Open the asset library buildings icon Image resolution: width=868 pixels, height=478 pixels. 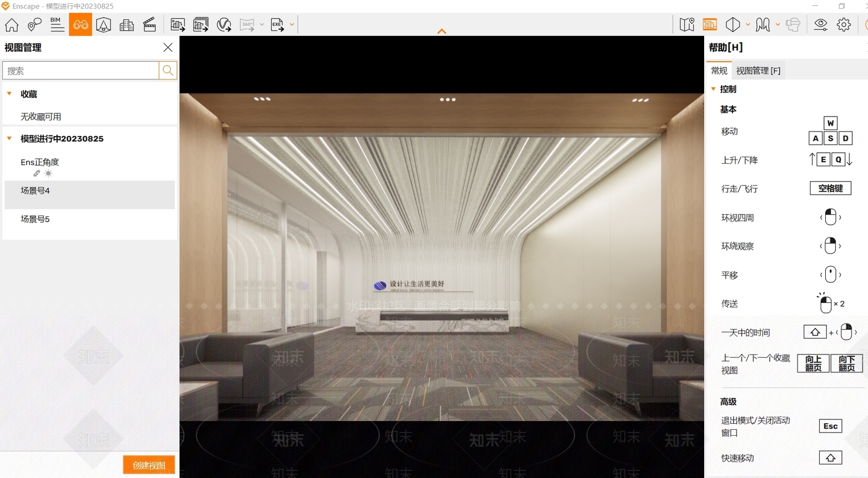[126, 25]
